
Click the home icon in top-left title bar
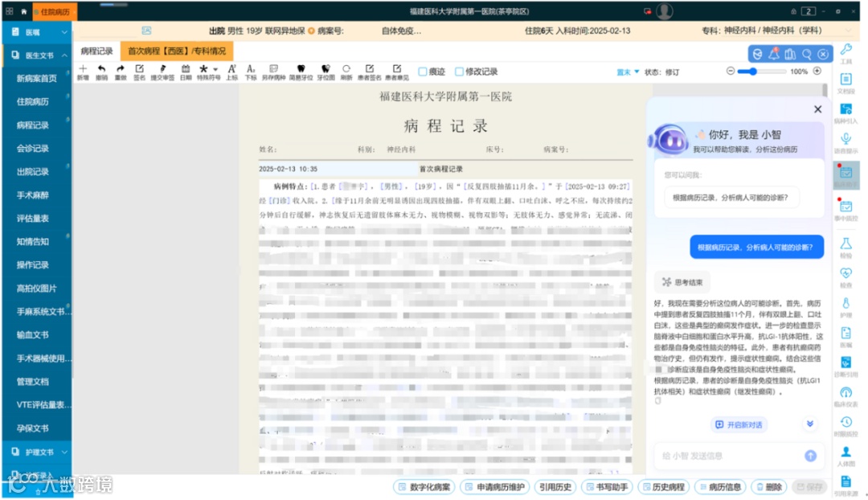coord(24,11)
